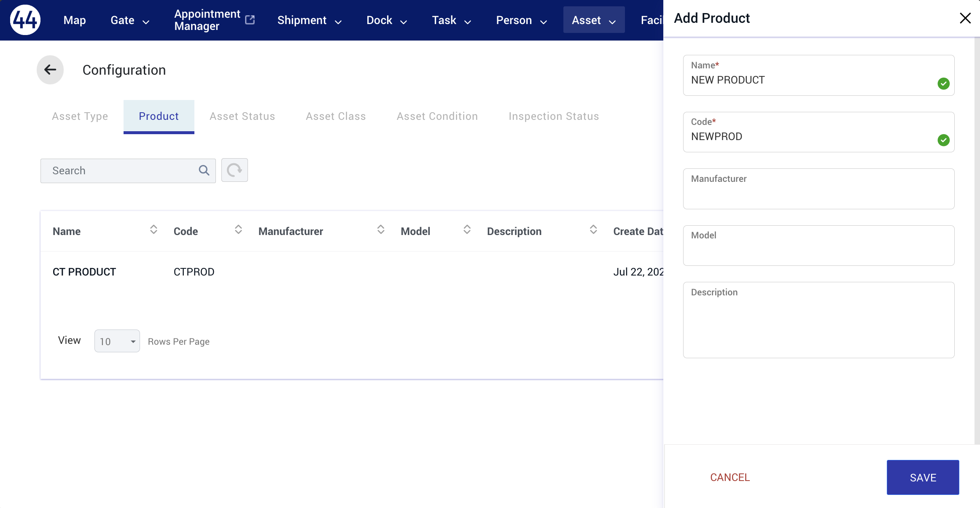Click the Model input field
This screenshot has height=508, width=980.
(818, 246)
